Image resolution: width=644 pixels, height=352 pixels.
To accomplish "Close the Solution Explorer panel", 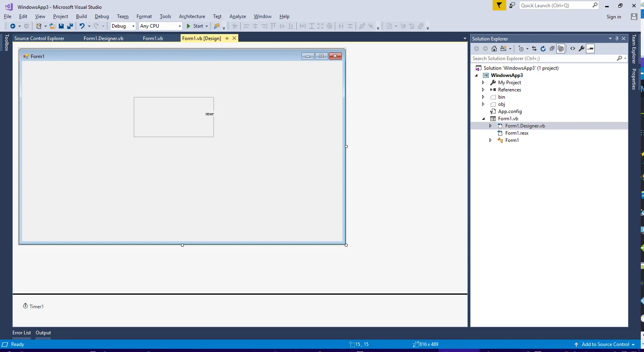I will (x=624, y=38).
